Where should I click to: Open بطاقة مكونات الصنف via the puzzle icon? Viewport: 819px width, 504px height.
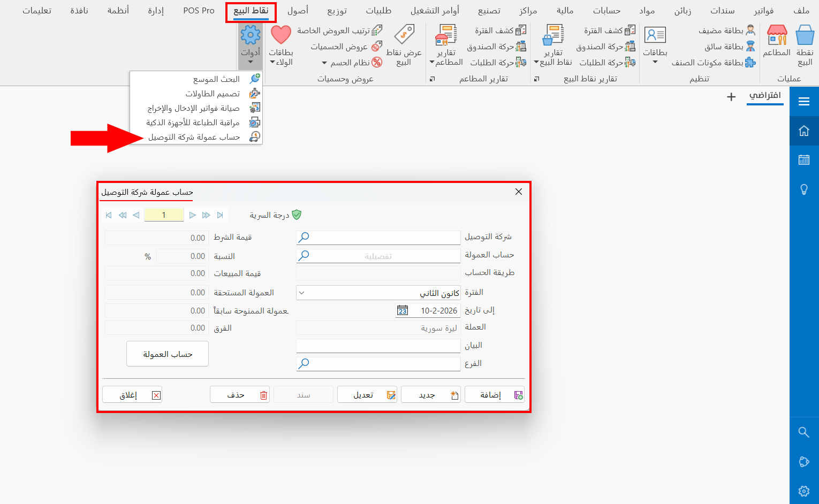pos(751,63)
